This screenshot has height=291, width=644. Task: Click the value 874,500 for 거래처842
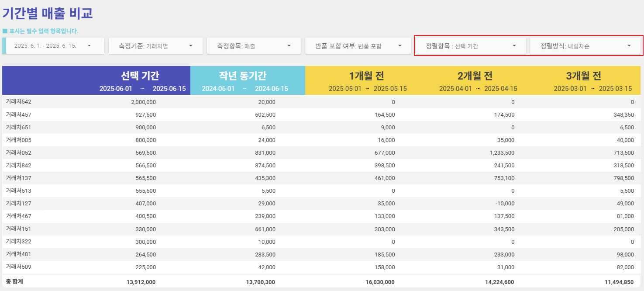tap(265, 165)
